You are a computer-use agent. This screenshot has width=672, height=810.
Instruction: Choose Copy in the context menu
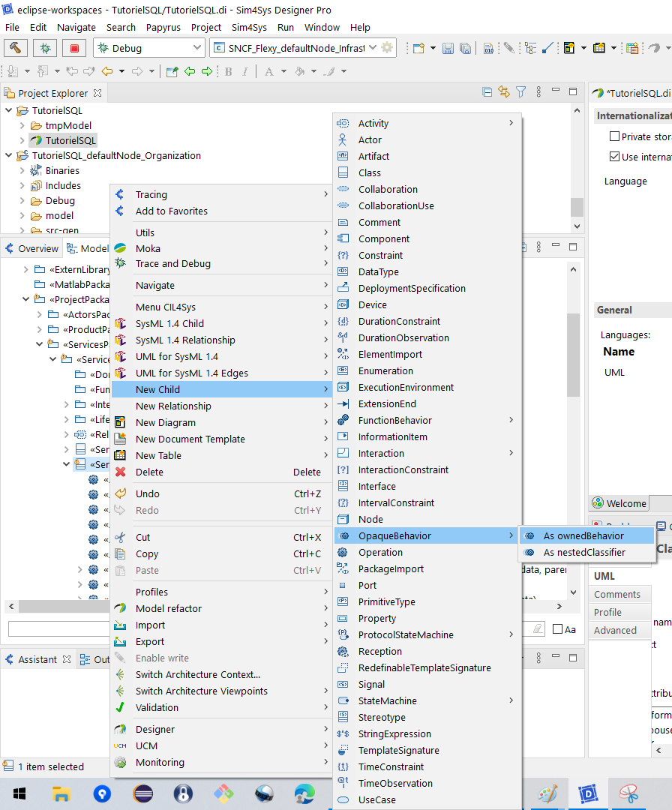click(x=221, y=553)
